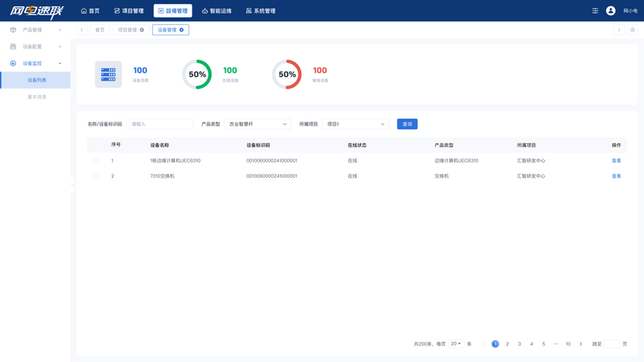The width and height of the screenshot is (644, 362).
Task: Collapse 设备监控 sidebar section
Action: 35,64
